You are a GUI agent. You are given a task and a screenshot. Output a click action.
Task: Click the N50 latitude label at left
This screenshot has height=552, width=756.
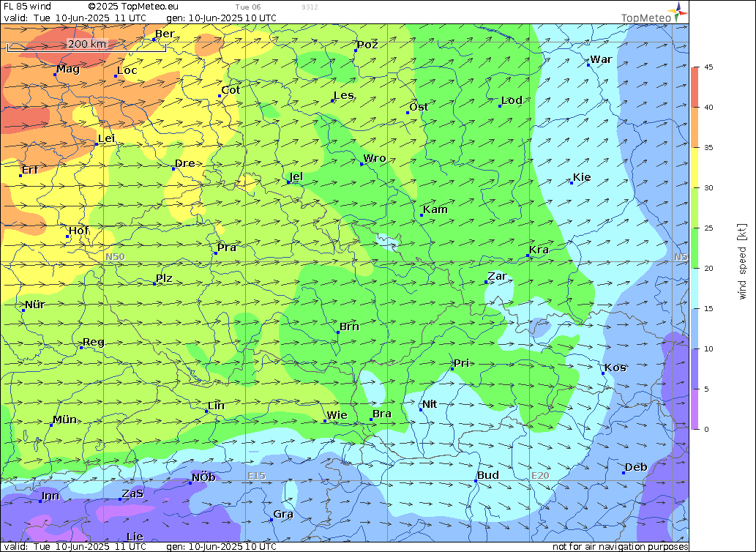115,256
